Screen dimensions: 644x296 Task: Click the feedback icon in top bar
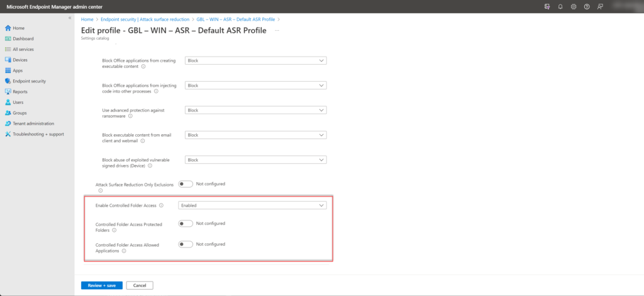[600, 6]
